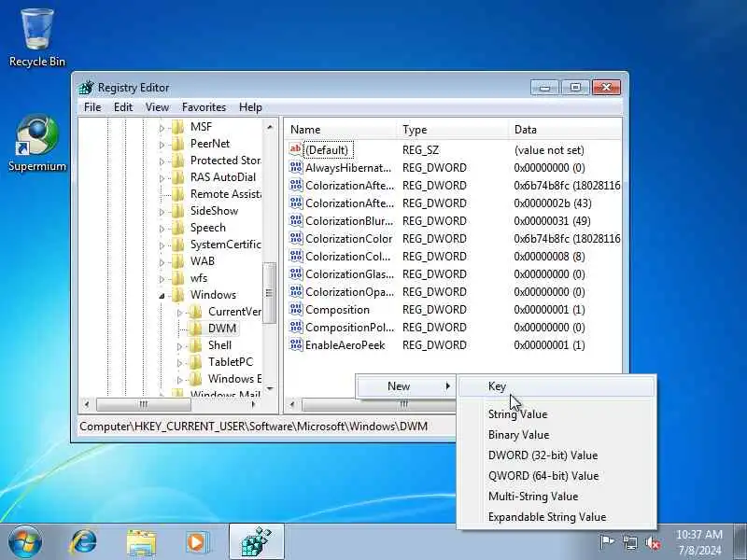Screen dimensions: 747x560
Task: Open the Edit menu
Action: (123, 107)
